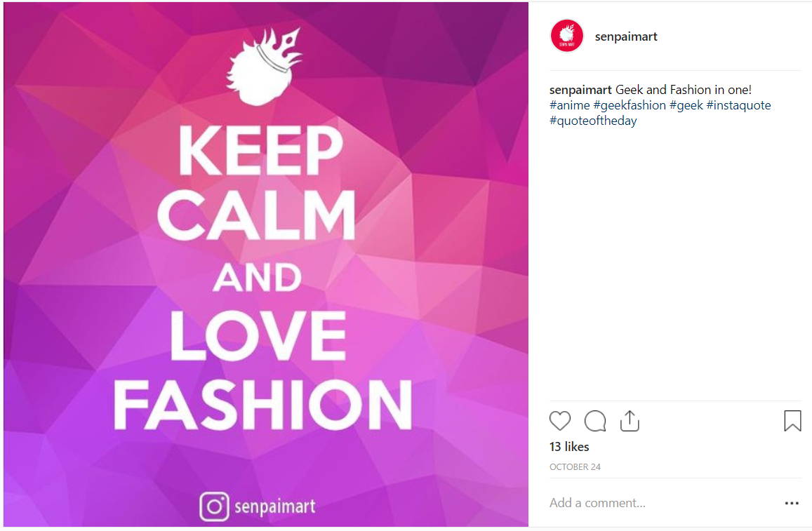This screenshot has height=531, width=812.
Task: Open the #geekfashion hashtag
Action: pyautogui.click(x=630, y=105)
